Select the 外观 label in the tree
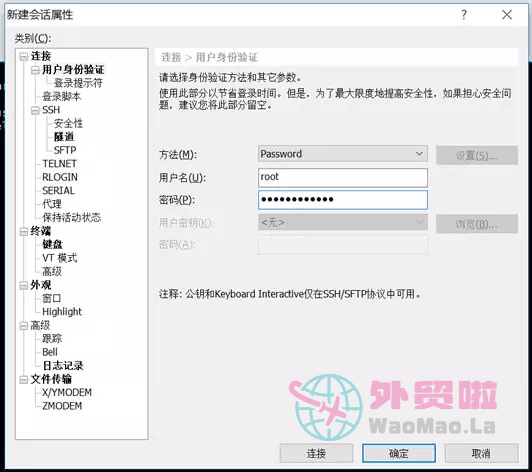Screen dimensions: 532x472 tap(41, 285)
